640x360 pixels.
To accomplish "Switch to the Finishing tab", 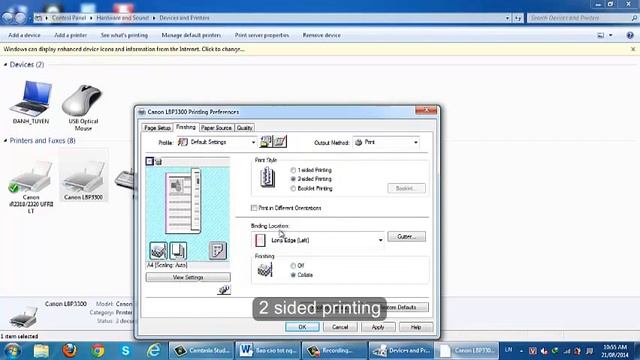I will [x=186, y=127].
